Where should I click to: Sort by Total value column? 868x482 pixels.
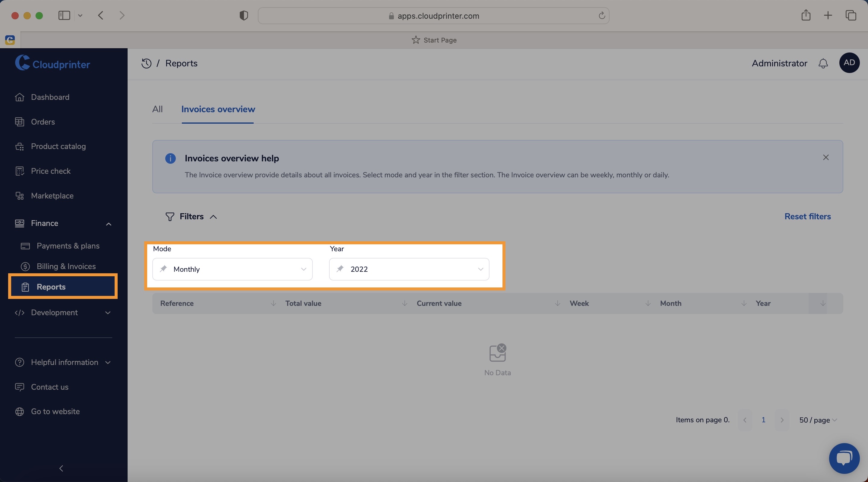click(x=404, y=303)
